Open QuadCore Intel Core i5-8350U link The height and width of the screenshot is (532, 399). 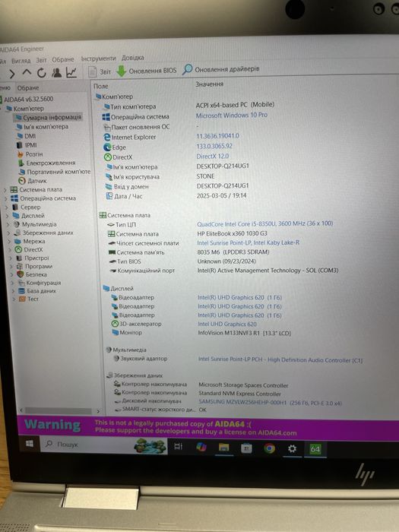click(x=264, y=223)
